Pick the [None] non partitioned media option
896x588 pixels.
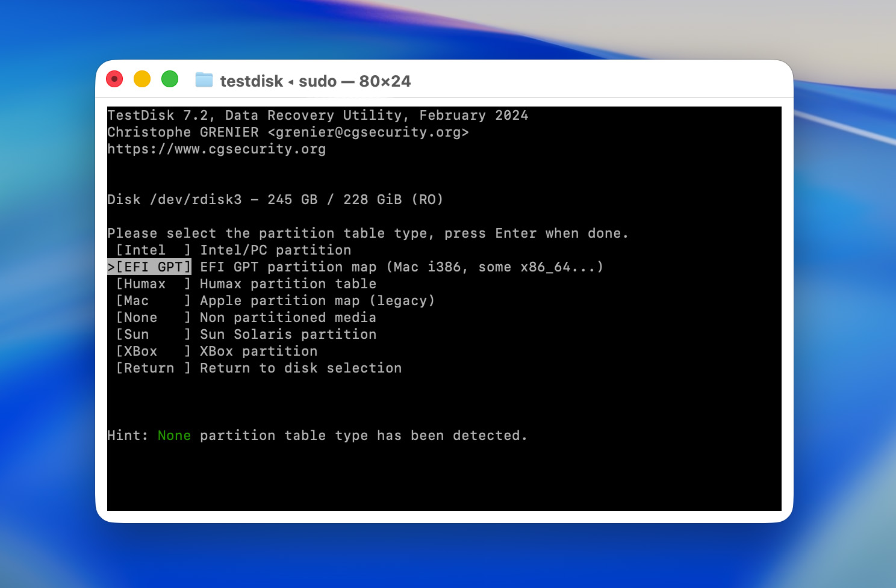click(x=154, y=318)
